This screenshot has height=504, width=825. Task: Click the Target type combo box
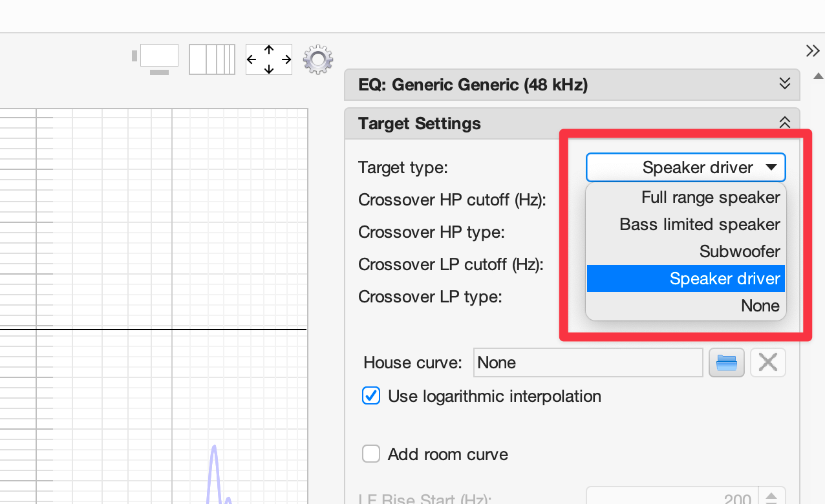pos(685,168)
